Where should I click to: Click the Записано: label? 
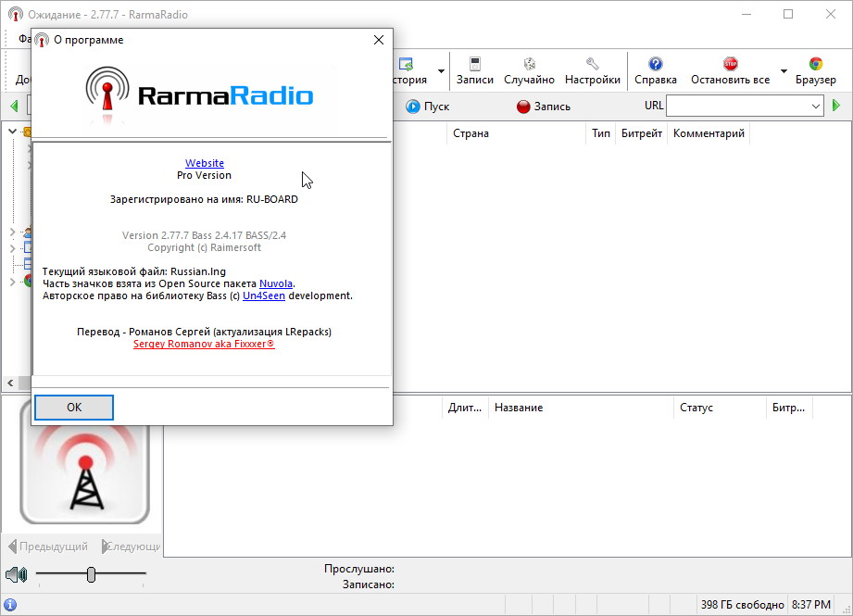(x=369, y=585)
